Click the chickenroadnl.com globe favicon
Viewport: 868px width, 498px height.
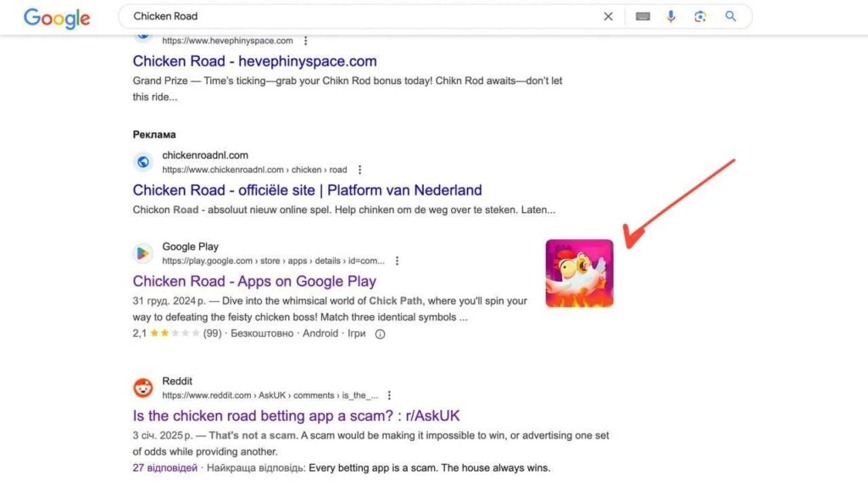(x=142, y=162)
